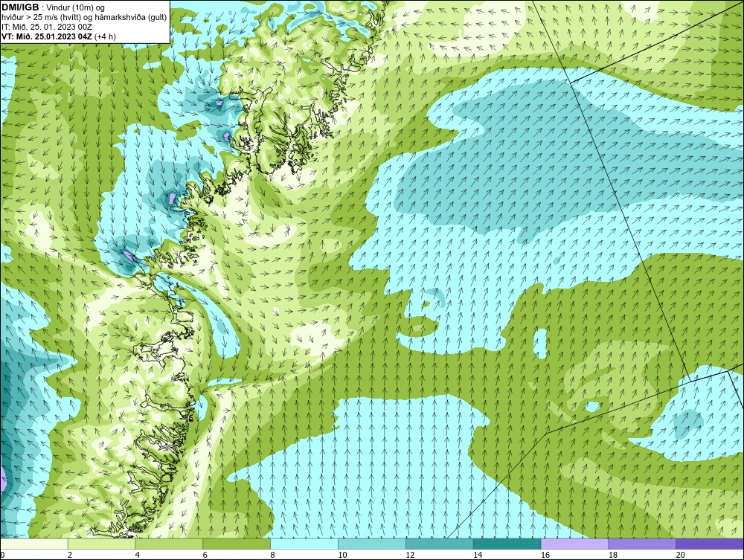Click the 12–14 m/s teal legend swatch

(x=440, y=544)
